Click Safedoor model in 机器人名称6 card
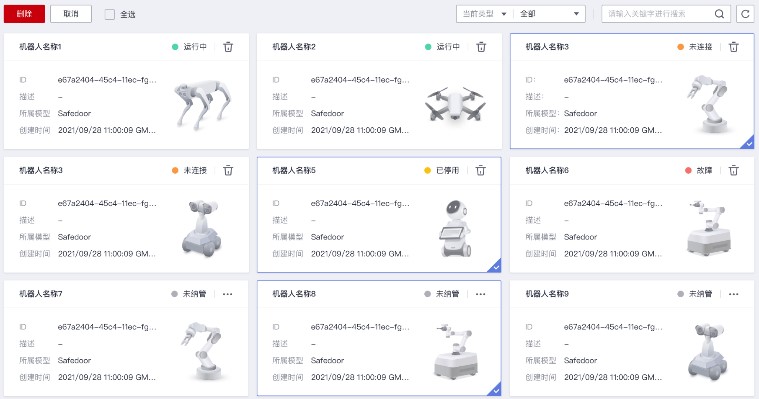759x399 pixels. tap(580, 237)
